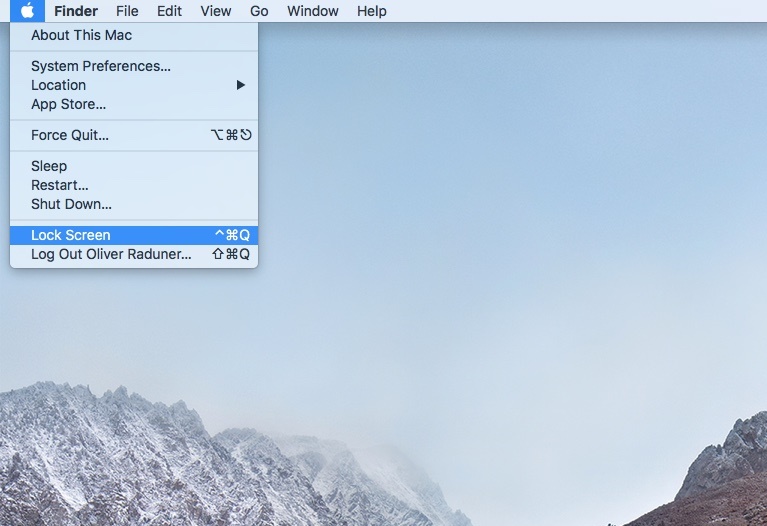Open the Help menu

point(372,11)
